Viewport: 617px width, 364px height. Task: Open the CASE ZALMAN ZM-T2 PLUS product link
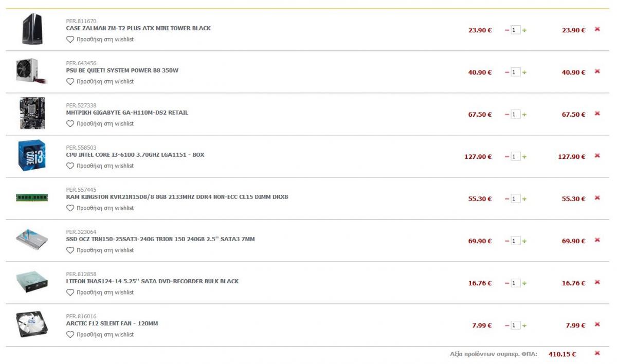click(138, 28)
